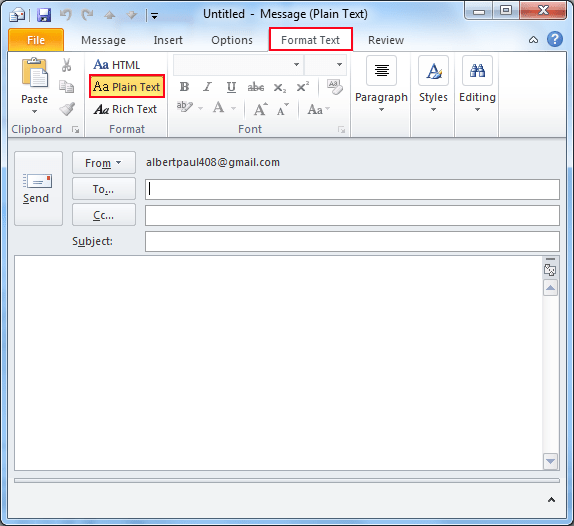This screenshot has height=526, width=574.
Task: Switch to the Message tab
Action: [103, 40]
